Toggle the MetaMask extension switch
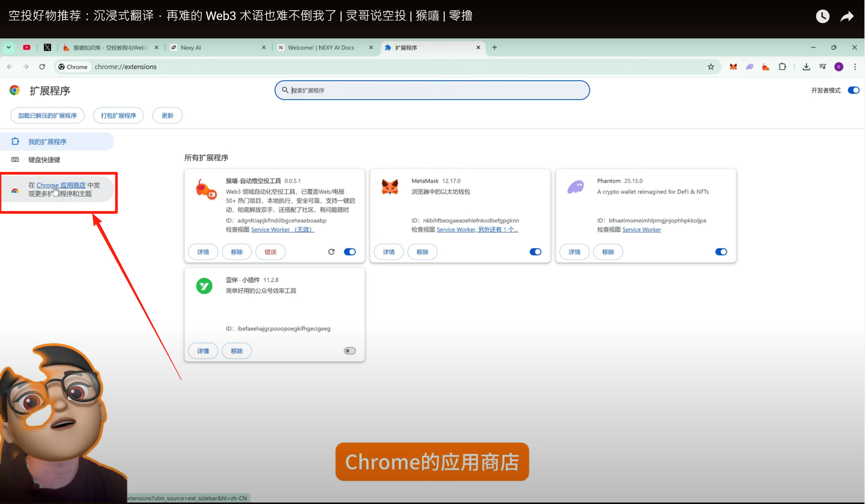 [x=535, y=252]
